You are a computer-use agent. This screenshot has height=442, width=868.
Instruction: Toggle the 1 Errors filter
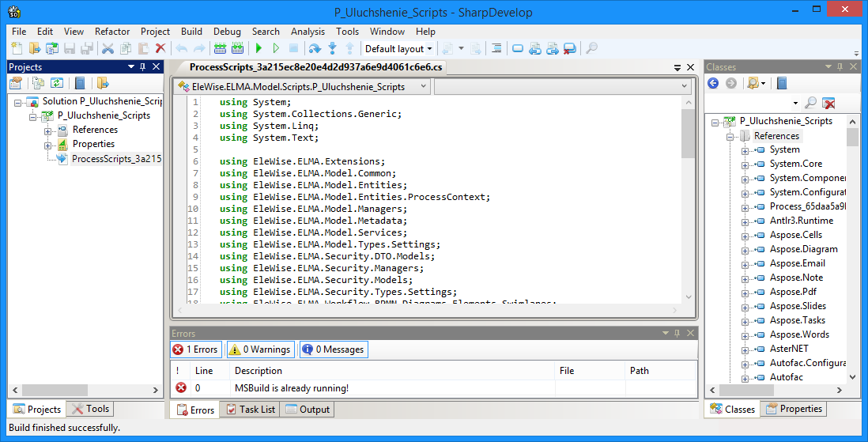196,349
